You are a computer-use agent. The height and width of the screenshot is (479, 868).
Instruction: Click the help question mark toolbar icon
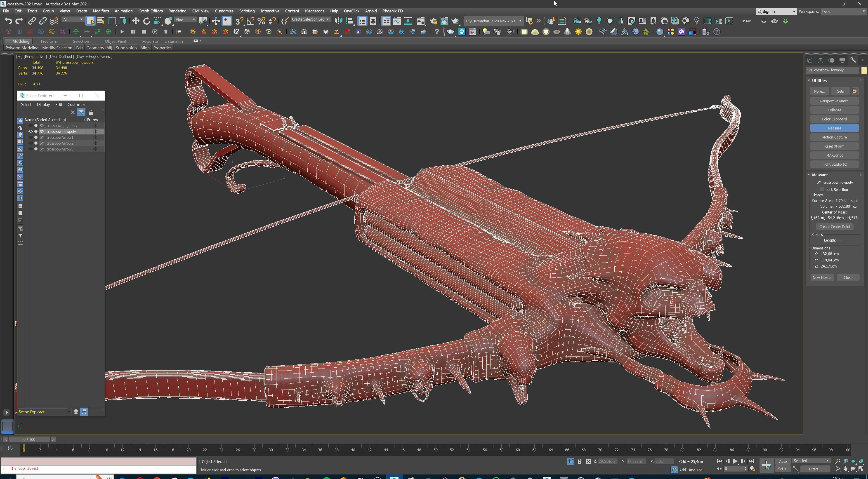437,32
